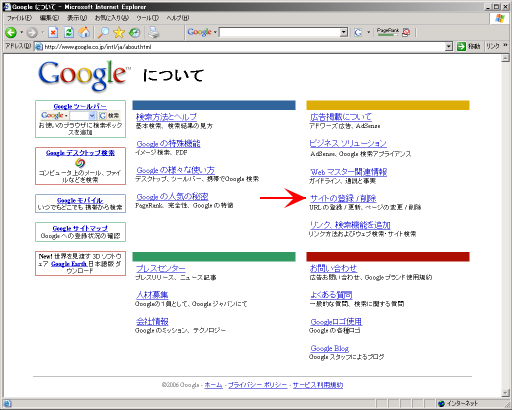The width and height of the screenshot is (512, 410).
Task: Open the dropdown next to G search button
Action: point(368,32)
